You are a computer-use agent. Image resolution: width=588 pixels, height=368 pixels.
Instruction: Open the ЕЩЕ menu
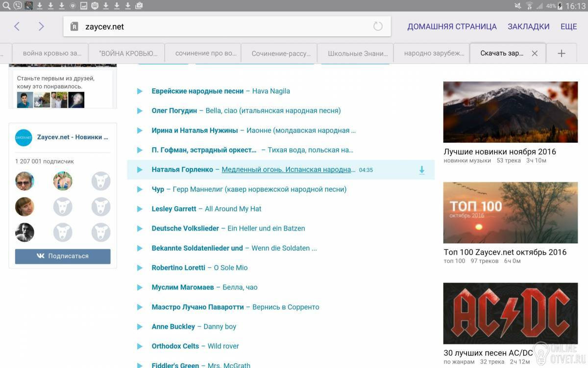click(568, 26)
